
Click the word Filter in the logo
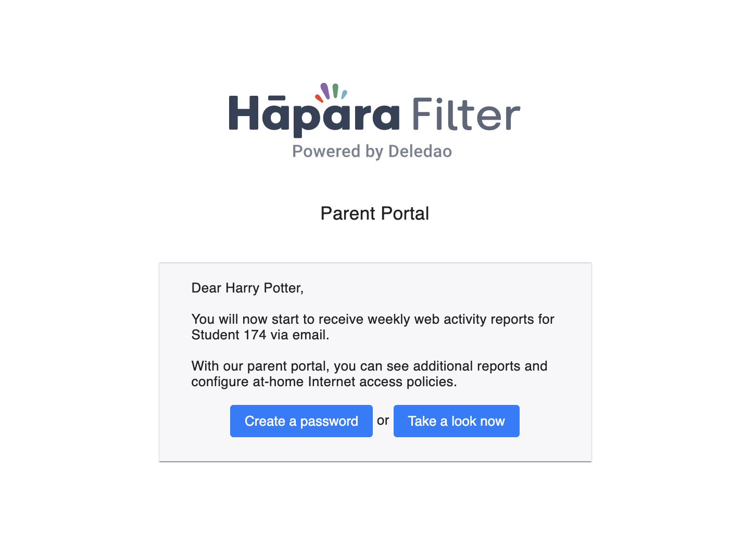pyautogui.click(x=466, y=114)
